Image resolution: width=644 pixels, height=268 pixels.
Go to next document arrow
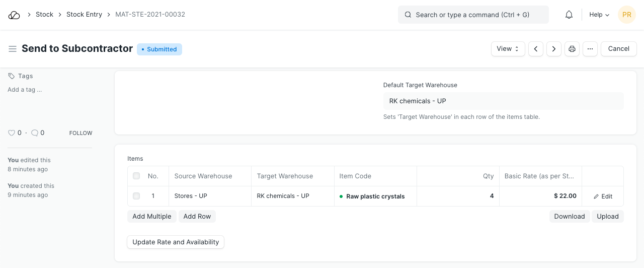tap(554, 49)
